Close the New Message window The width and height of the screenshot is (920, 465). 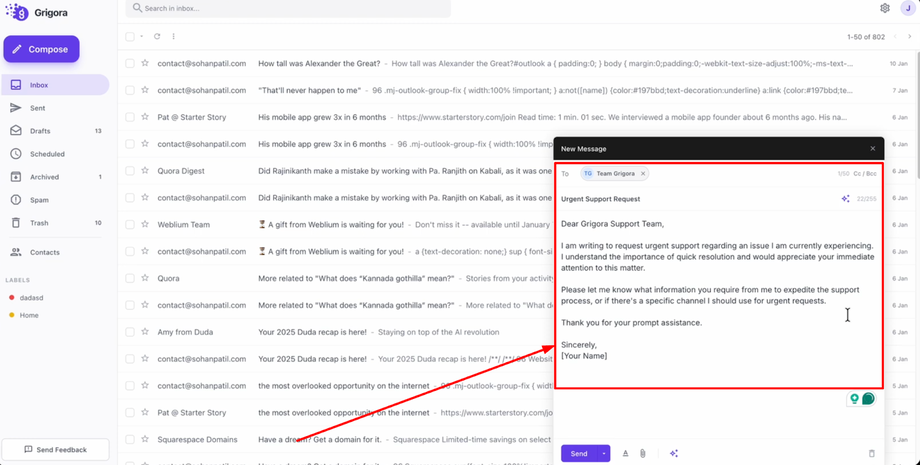click(x=872, y=149)
